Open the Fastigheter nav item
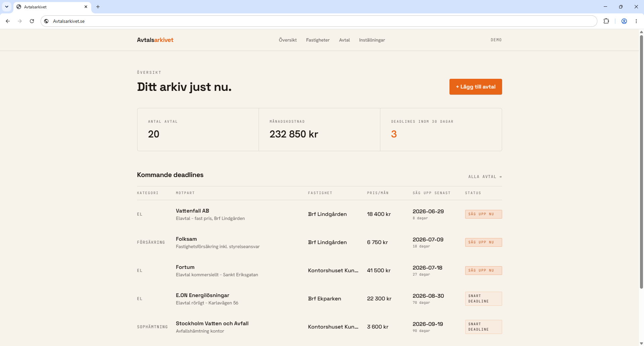Screen dimensions: 644x346 [x=318, y=40]
